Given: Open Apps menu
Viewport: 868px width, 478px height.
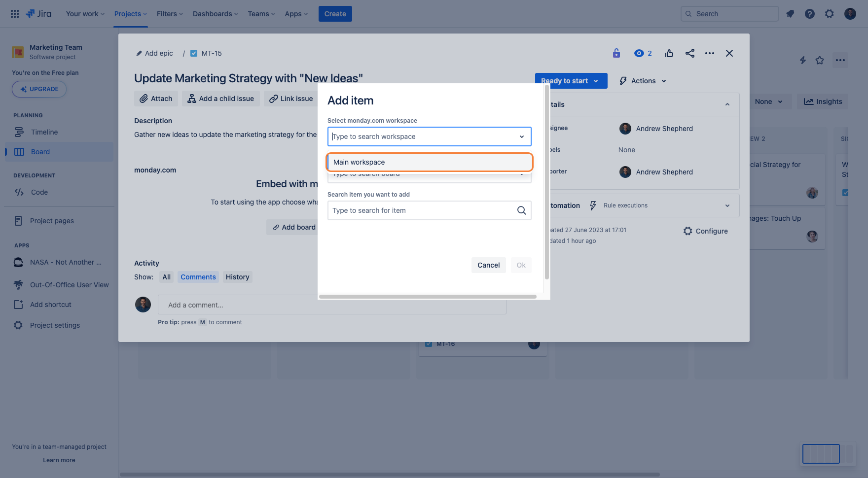Looking at the screenshot, I should 296,14.
